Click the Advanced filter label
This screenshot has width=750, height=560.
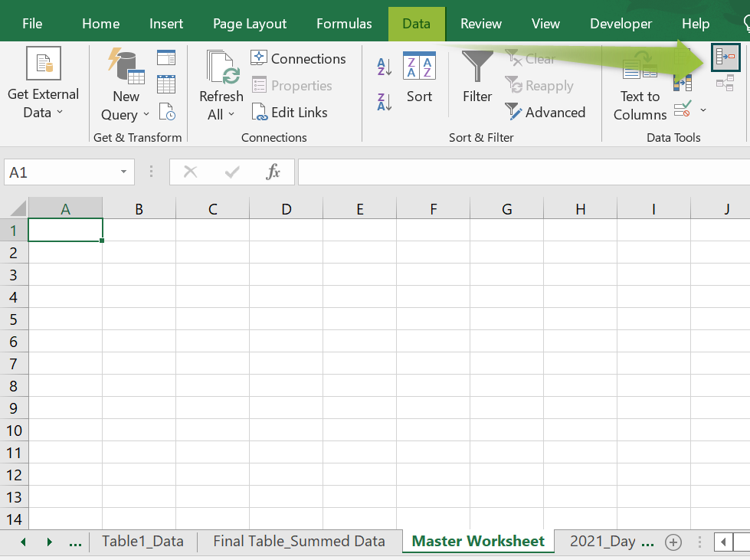pos(555,113)
